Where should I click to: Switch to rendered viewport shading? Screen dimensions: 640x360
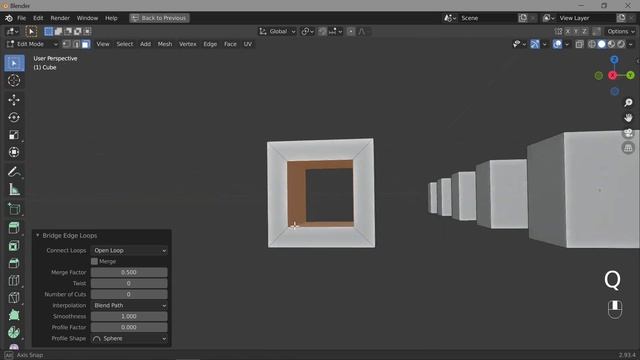tap(621, 44)
